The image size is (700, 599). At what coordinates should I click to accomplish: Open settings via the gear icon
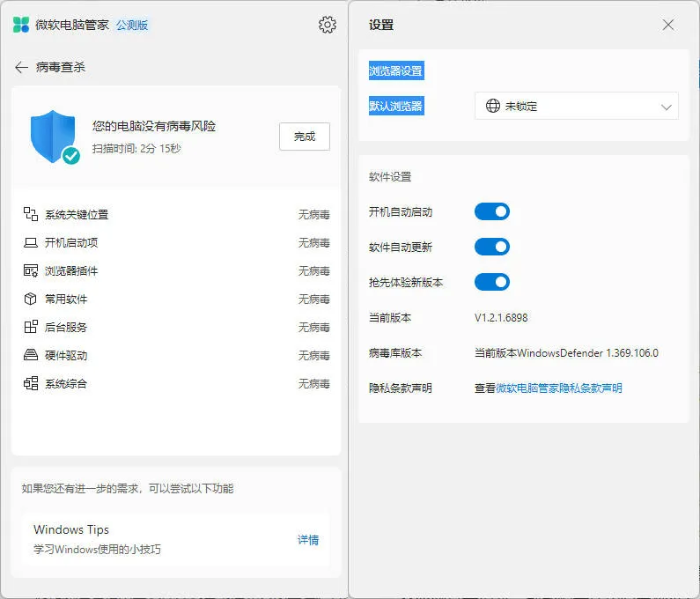(328, 25)
